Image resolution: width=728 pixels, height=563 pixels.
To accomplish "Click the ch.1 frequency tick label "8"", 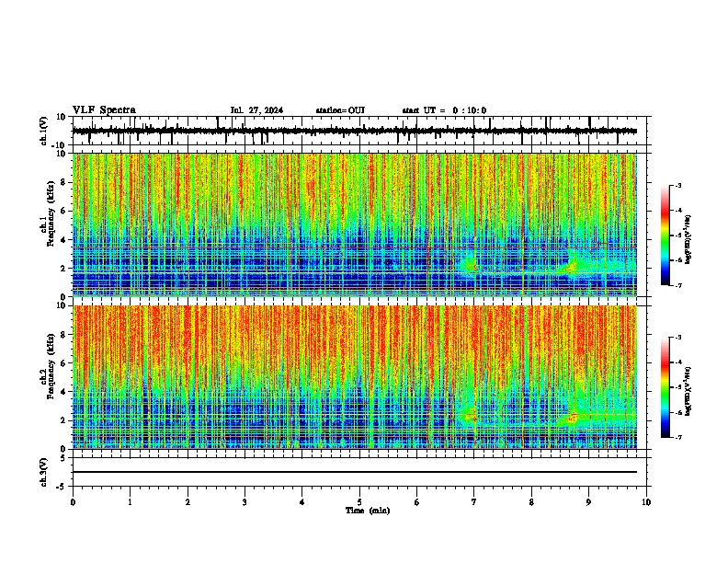I will [63, 182].
